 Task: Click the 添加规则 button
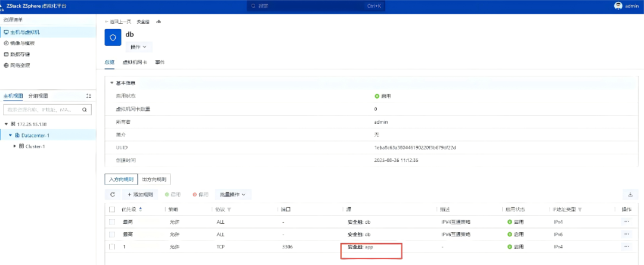coord(140,195)
